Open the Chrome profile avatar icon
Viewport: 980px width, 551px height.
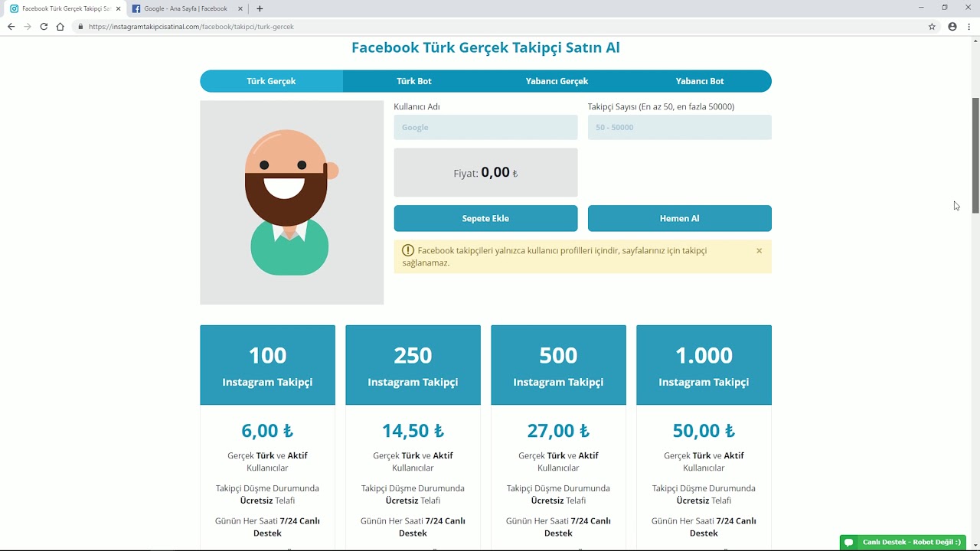pos(952,26)
